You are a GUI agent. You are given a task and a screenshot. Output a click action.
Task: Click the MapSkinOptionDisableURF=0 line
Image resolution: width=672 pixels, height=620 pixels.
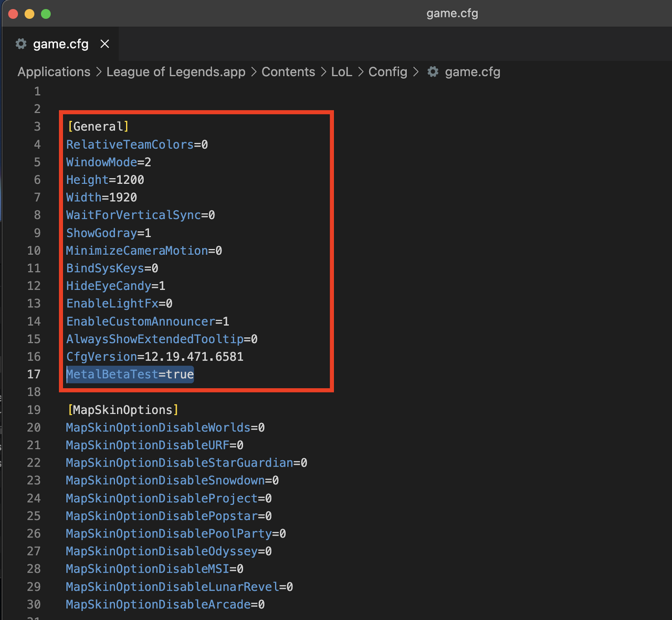coord(155,445)
